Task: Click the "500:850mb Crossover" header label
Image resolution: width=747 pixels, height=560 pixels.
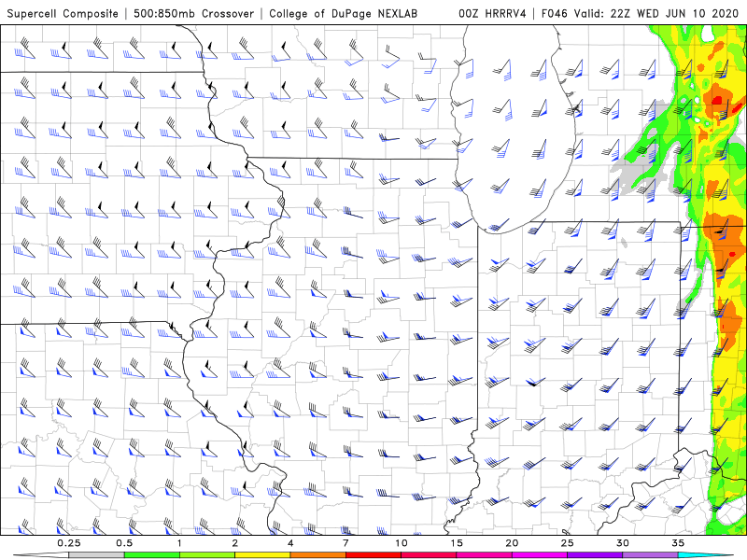Action: click(x=194, y=14)
